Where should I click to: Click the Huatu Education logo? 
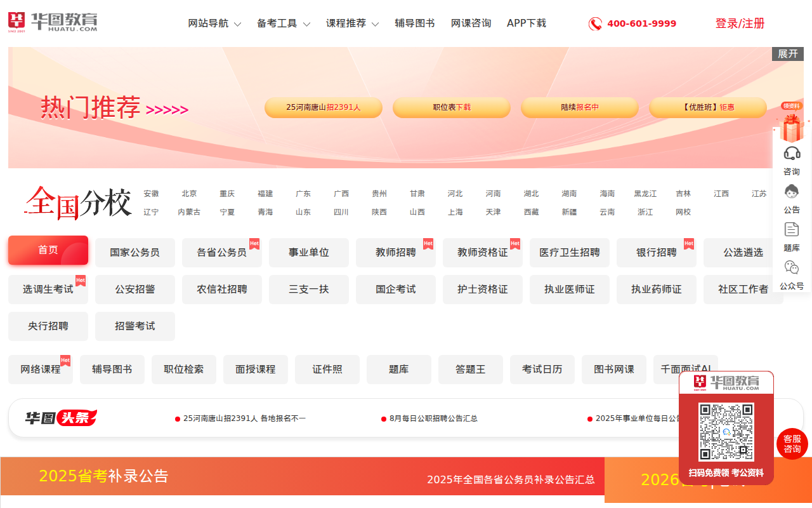tap(53, 22)
